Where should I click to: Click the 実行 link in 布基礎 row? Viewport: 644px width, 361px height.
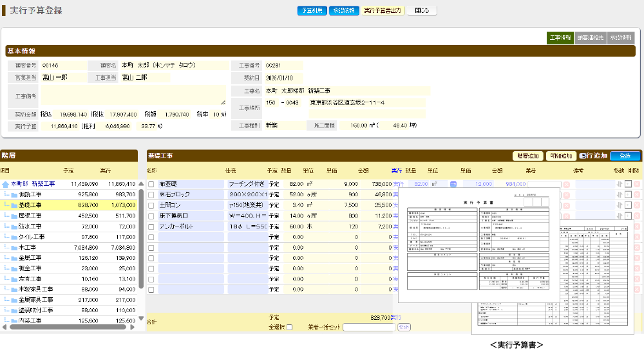(399, 184)
